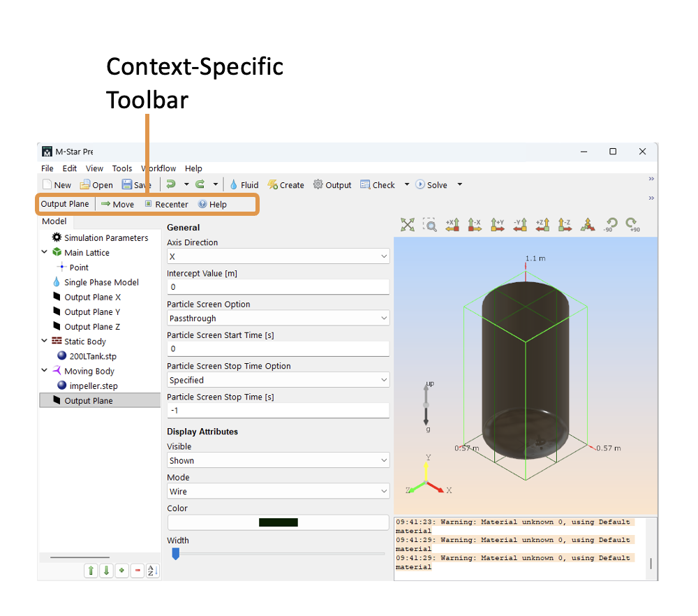The width and height of the screenshot is (698, 616).
Task: Collapse the Moving Body tree node
Action: (x=45, y=371)
